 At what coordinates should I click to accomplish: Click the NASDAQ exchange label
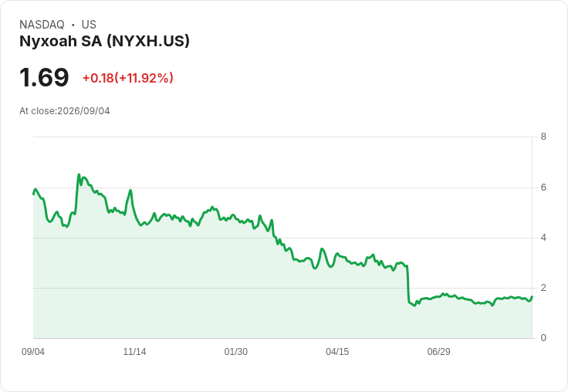42,25
